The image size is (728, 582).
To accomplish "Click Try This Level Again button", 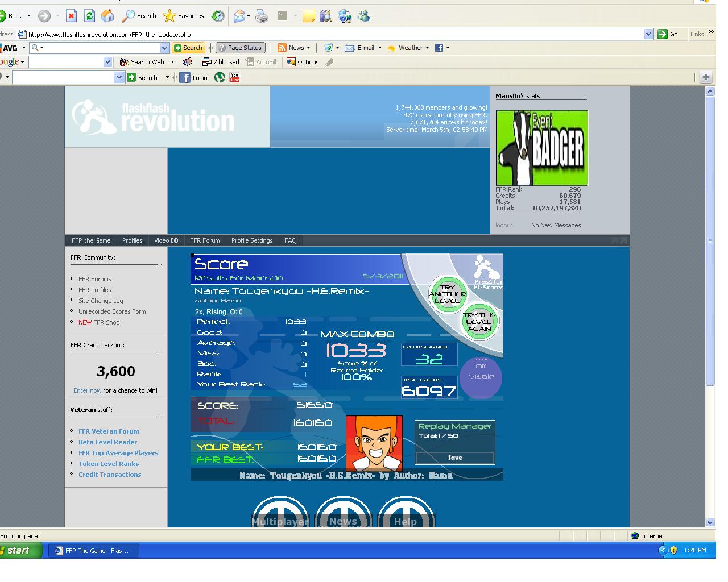I will 479,322.
